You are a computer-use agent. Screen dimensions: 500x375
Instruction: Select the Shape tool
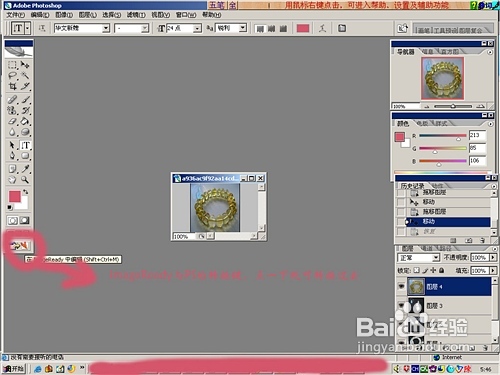pos(25,156)
